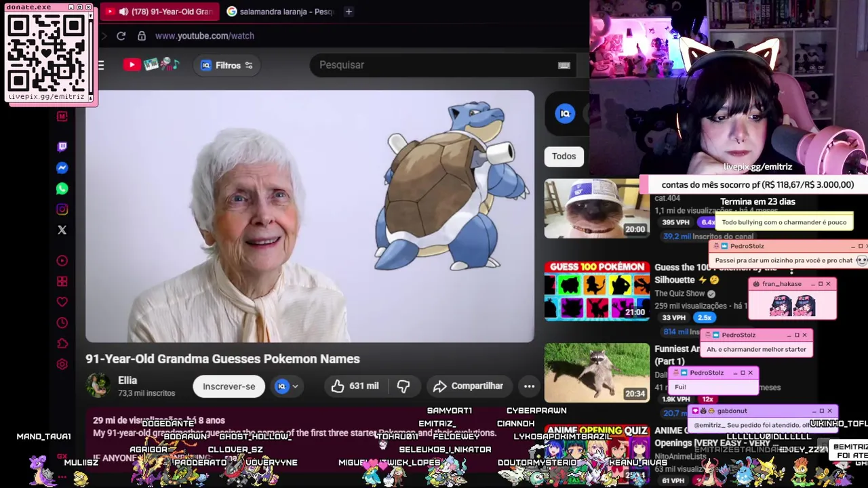Screen dimensions: 868x488
Task: Go to YouTube home via logo
Action: tap(151, 64)
